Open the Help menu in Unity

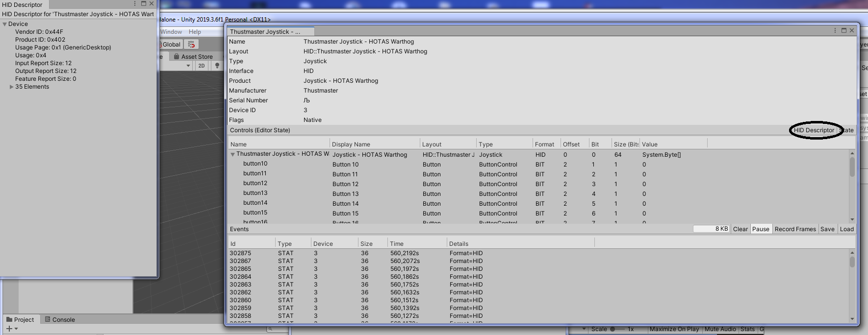coord(195,32)
